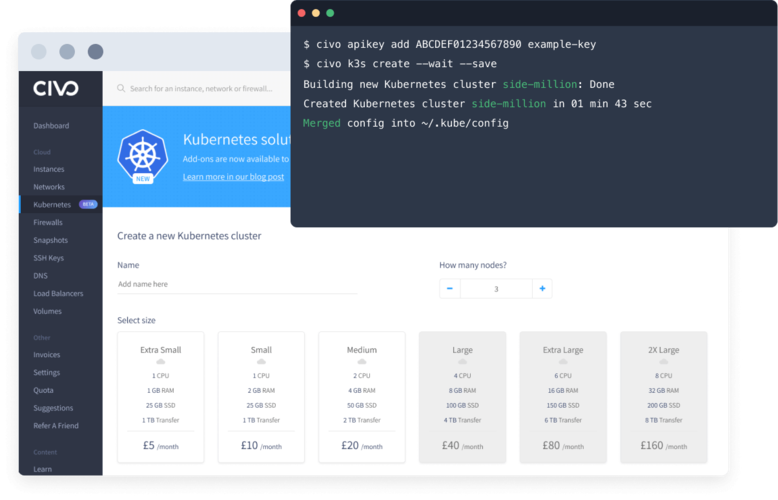This screenshot has width=778, height=500.
Task: Select Kubernetes in the sidebar
Action: (52, 204)
